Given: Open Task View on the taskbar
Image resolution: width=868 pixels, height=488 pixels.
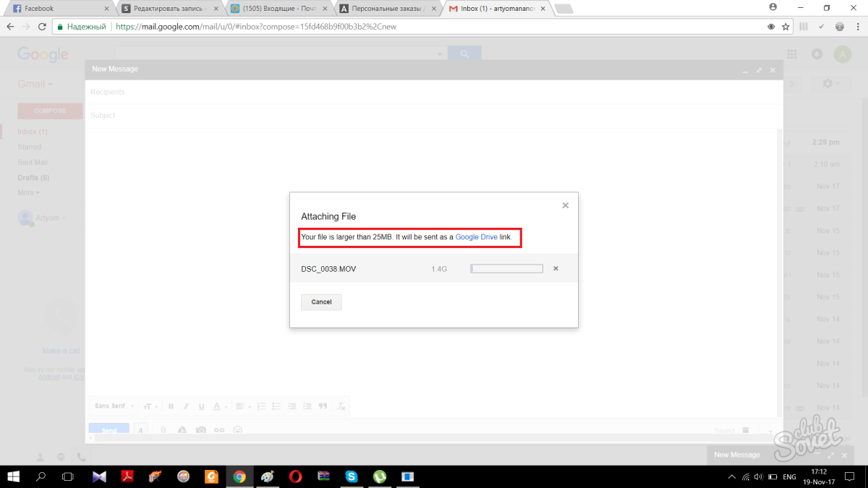Looking at the screenshot, I should tap(68, 476).
